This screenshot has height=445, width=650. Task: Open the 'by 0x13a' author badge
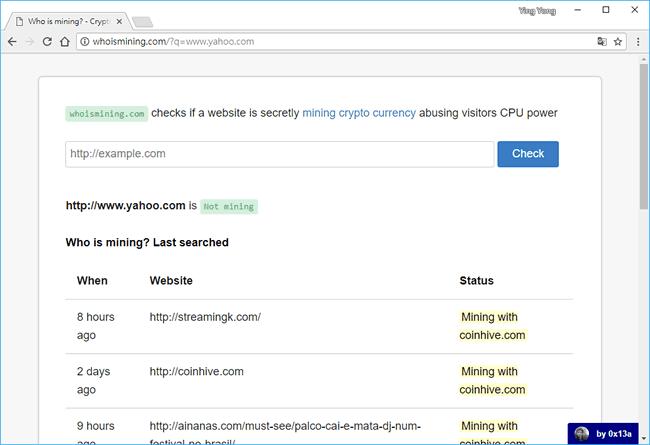click(x=603, y=433)
